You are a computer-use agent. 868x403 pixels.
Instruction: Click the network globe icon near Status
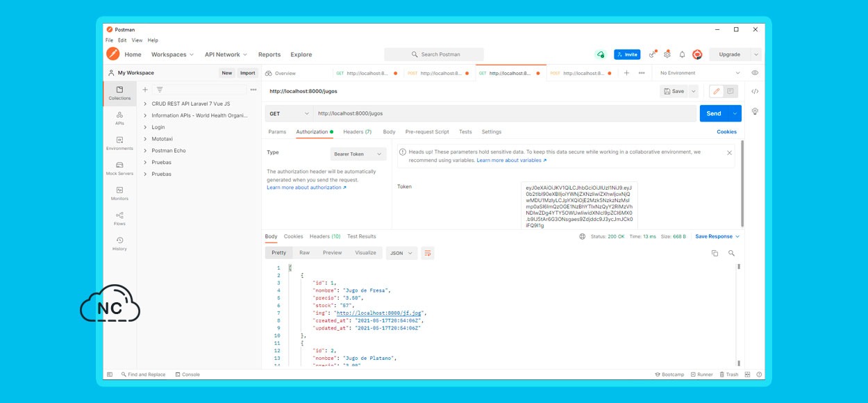tap(583, 236)
